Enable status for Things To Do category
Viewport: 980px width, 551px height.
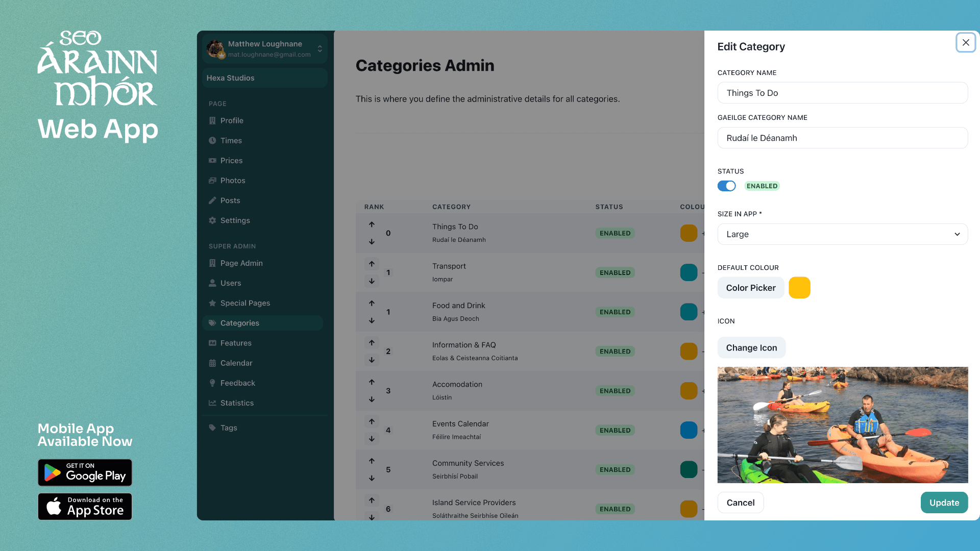pos(726,186)
